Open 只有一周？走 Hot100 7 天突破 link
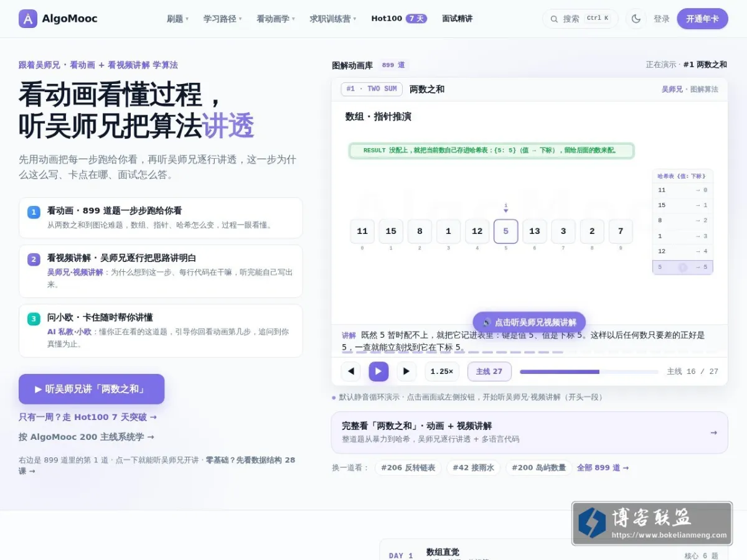747x560 pixels. (88, 417)
